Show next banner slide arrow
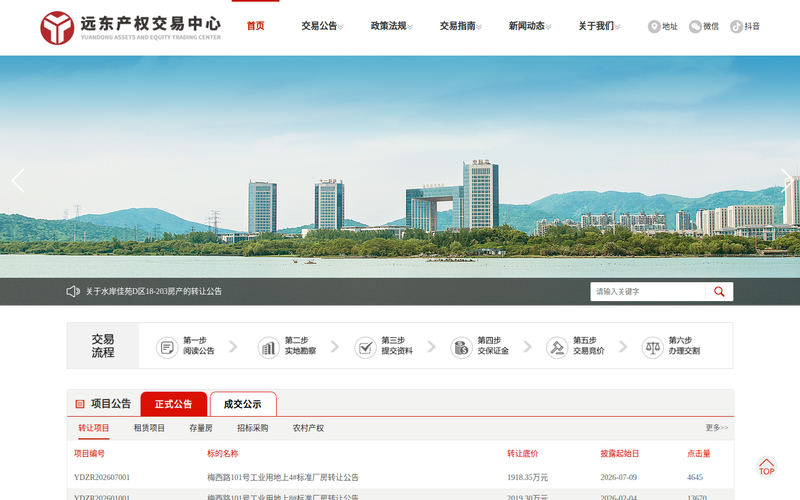This screenshot has width=800, height=500. pos(786,181)
